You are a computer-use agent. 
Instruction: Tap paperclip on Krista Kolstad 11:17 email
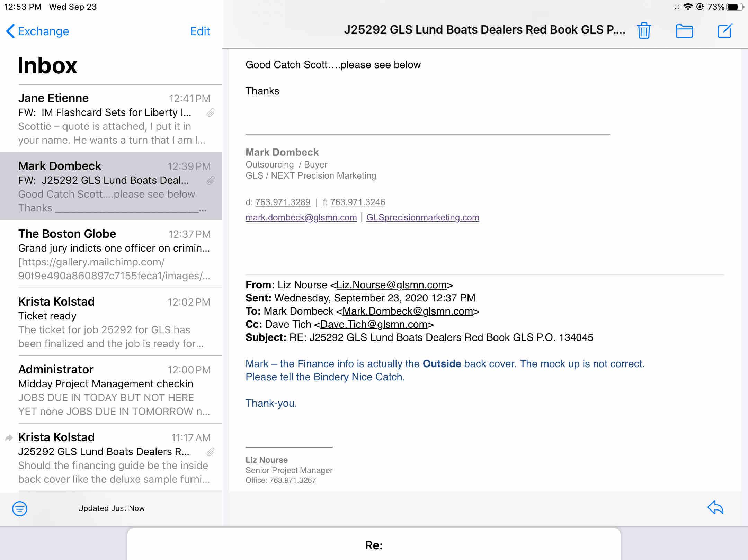click(x=211, y=452)
